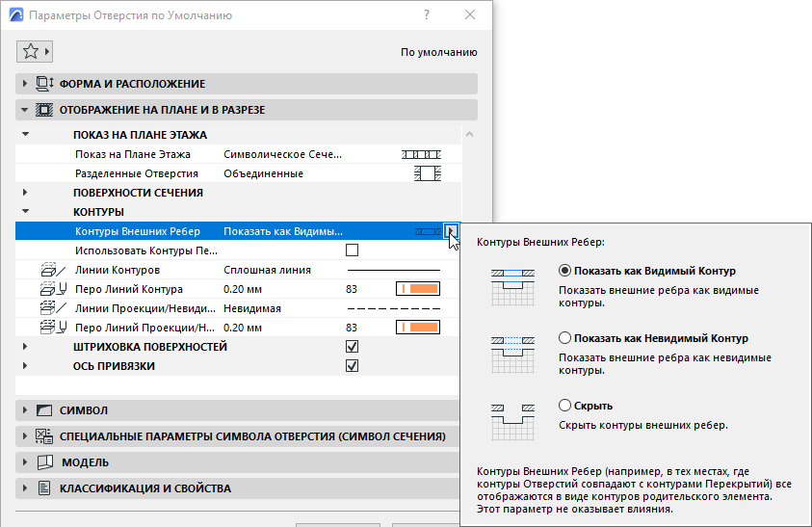812x527 pixels.
Task: Click the 0.20 мм value of Перо Линий Проекции
Action: 243,328
